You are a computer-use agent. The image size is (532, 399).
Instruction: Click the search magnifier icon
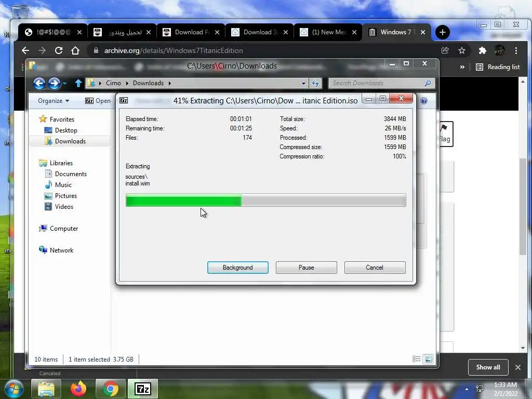[428, 83]
